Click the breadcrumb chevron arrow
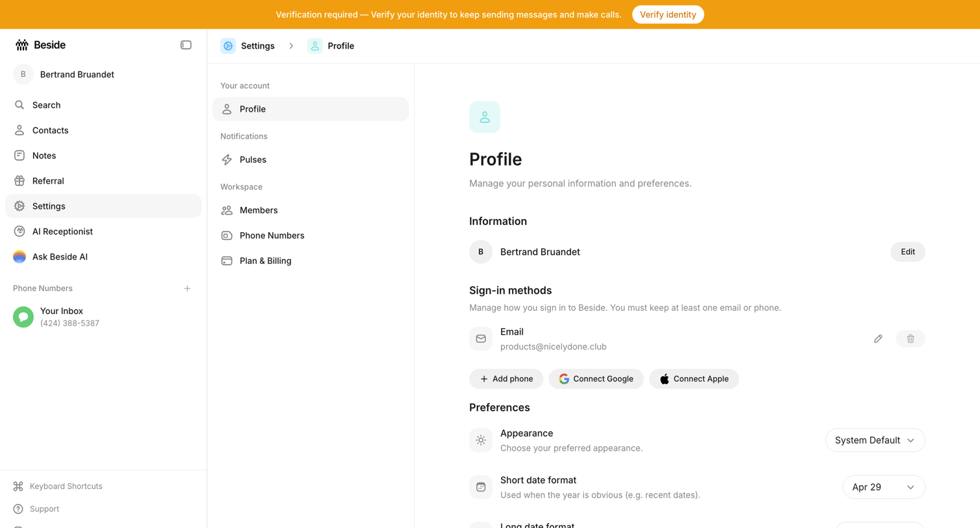Image resolution: width=980 pixels, height=528 pixels. [291, 46]
